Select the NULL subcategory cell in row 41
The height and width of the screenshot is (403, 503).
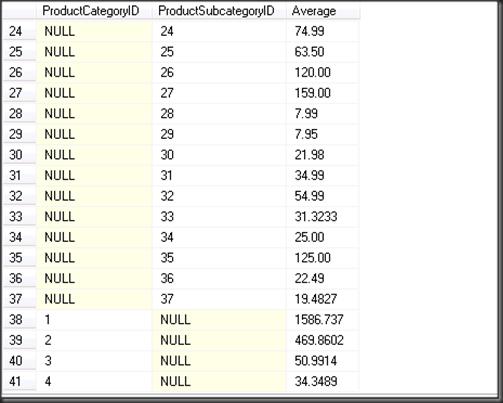tap(219, 381)
